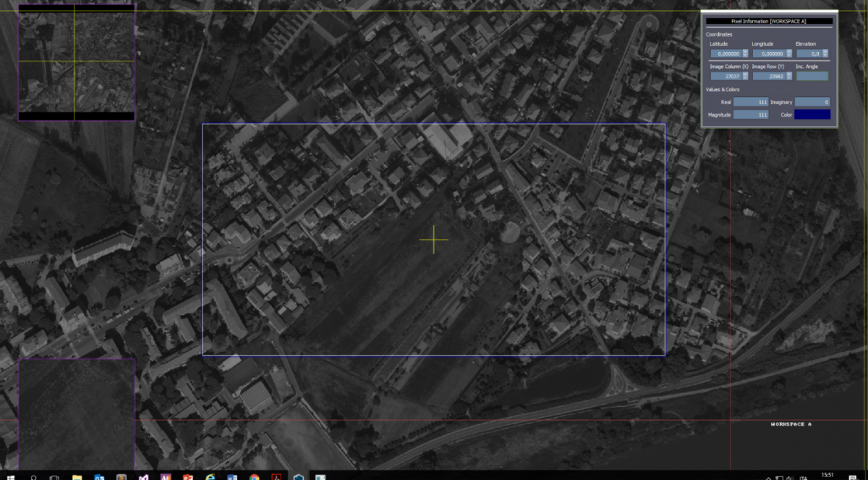Viewport: 868px width, 480px height.
Task: Open Visual Studio from the taskbar
Action: [143, 476]
